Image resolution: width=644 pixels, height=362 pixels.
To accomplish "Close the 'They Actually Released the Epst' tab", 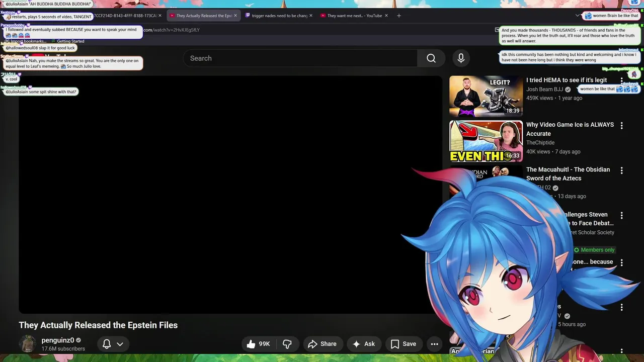I will pos(235,16).
